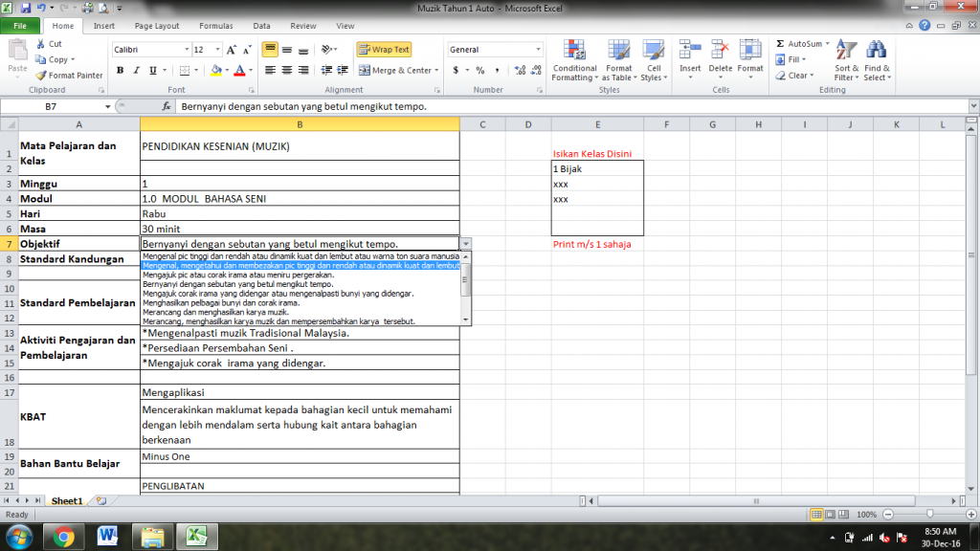Switch to the Formulas tab
Image resolution: width=980 pixels, height=551 pixels.
216,26
